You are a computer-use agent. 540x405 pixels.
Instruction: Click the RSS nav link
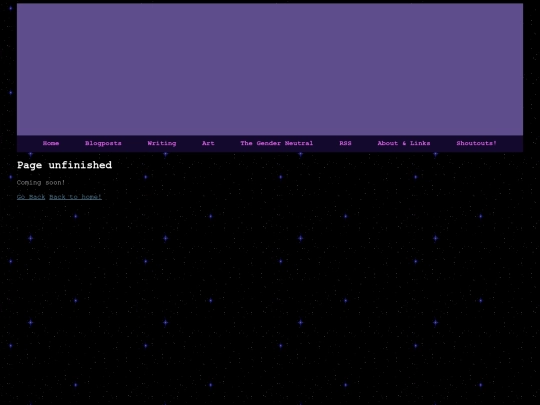coord(345,143)
